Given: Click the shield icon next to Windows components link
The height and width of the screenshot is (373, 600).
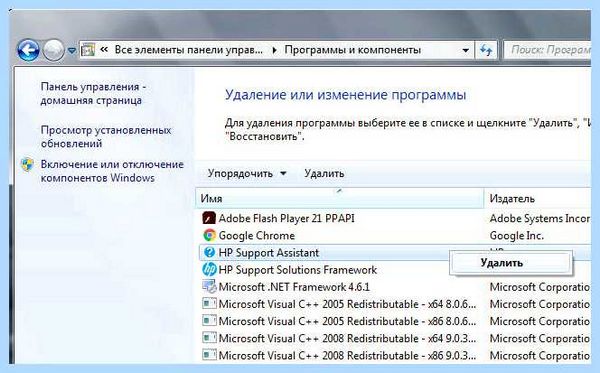Looking at the screenshot, I should click(27, 165).
